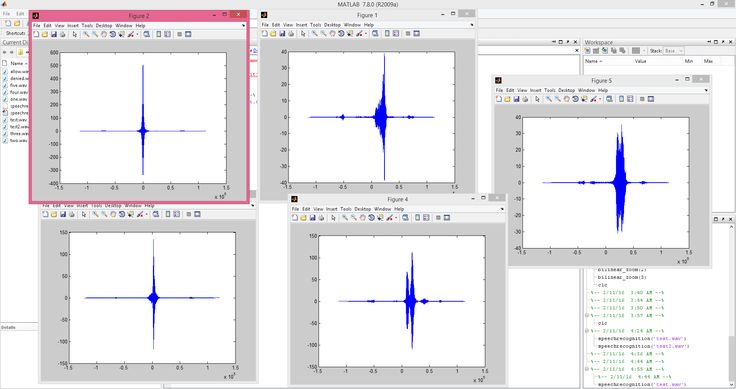Select the Zoom In tool in Figure 1
The height and width of the screenshot is (389, 736).
pos(314,34)
